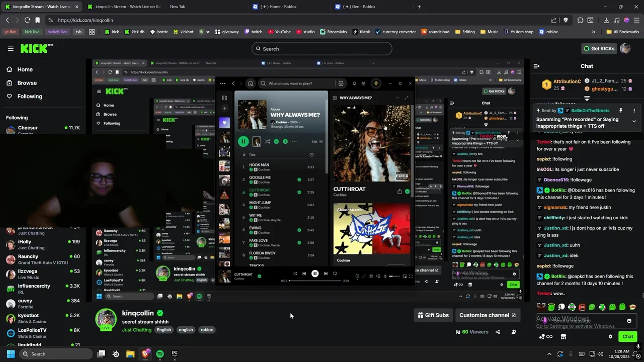Expand the gift leaderboard below AttributionC
Viewport: 644px width, 362px height.
[x=587, y=99]
